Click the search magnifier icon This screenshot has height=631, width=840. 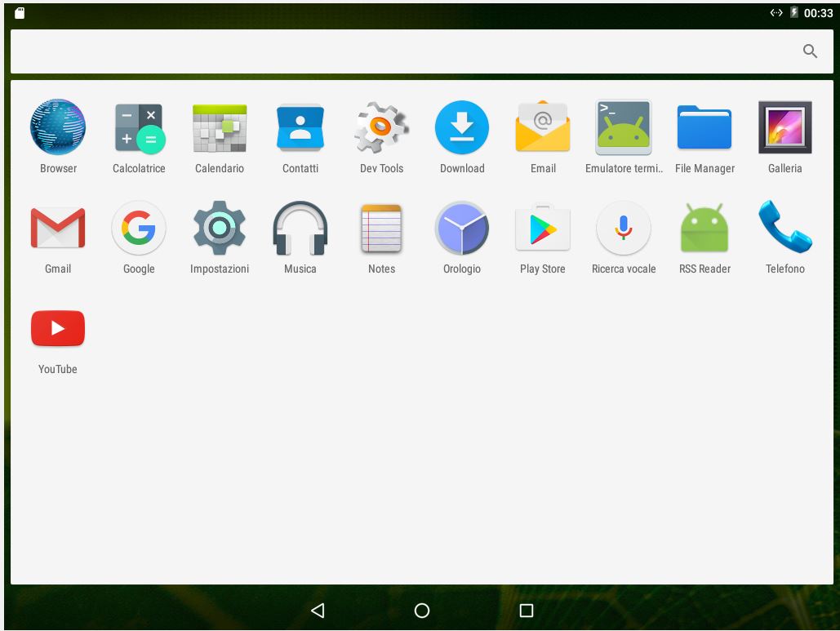[x=810, y=51]
